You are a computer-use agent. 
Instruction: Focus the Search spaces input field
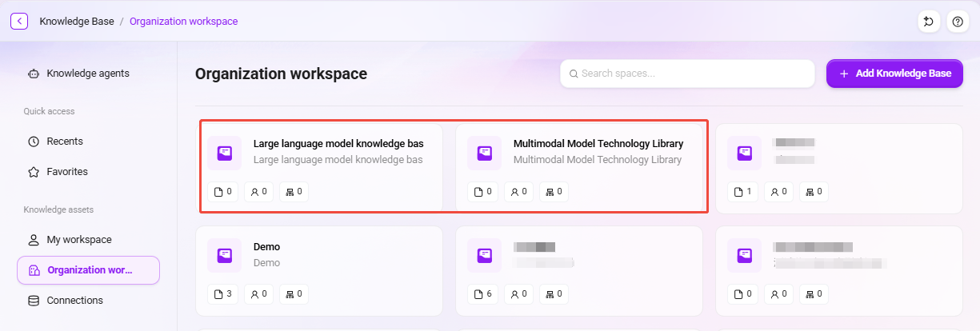(687, 74)
